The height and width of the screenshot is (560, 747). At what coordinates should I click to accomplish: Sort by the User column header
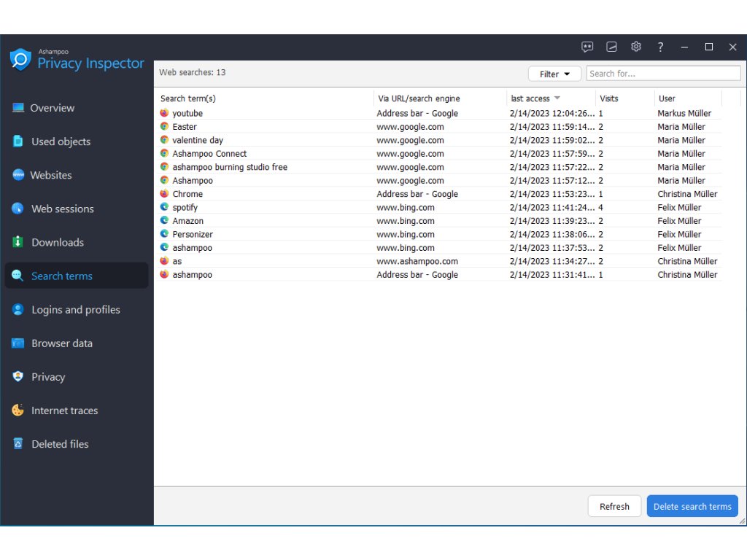[x=667, y=98]
